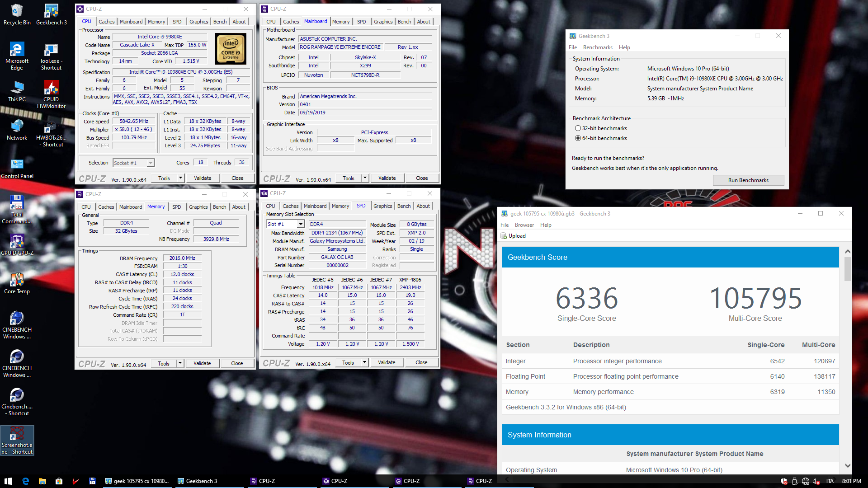This screenshot has width=868, height=488.
Task: Open File Explorer from taskbar
Action: click(42, 481)
